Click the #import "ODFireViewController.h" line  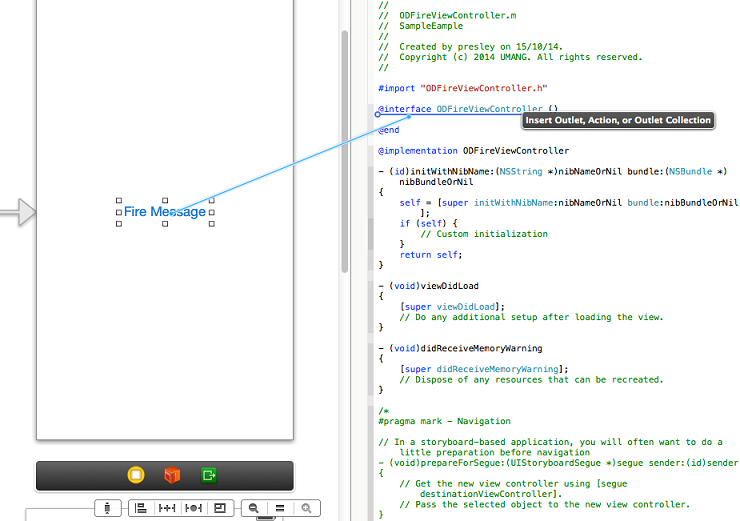(463, 88)
